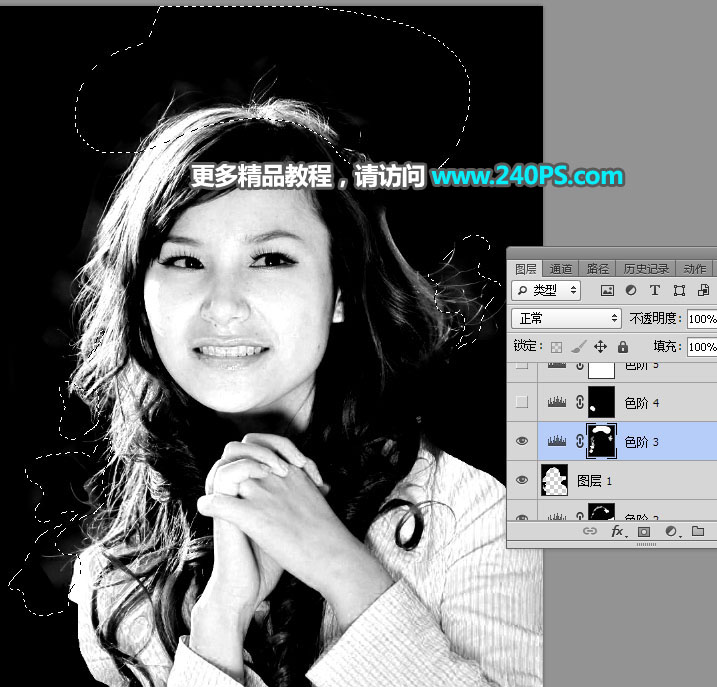The height and width of the screenshot is (687, 717).
Task: Switch to the 图层 (Layers) tab
Action: click(x=525, y=269)
